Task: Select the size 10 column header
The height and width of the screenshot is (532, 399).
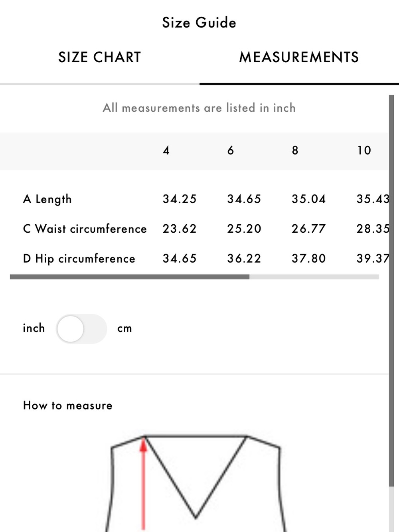Action: (364, 150)
